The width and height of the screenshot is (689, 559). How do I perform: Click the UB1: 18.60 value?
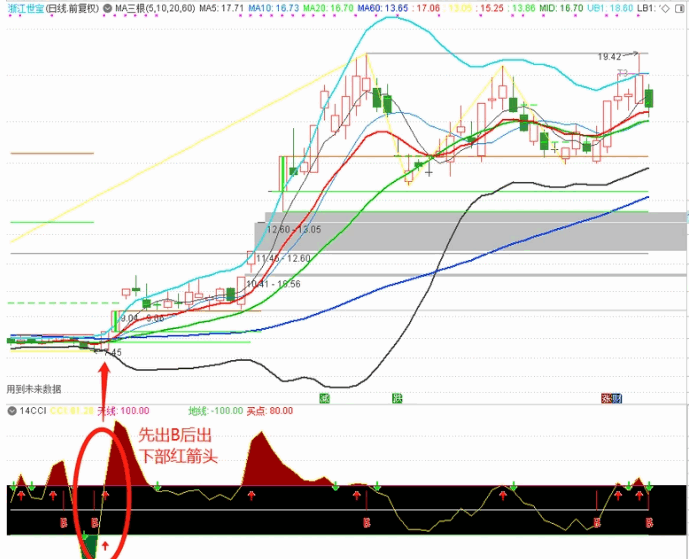point(610,8)
